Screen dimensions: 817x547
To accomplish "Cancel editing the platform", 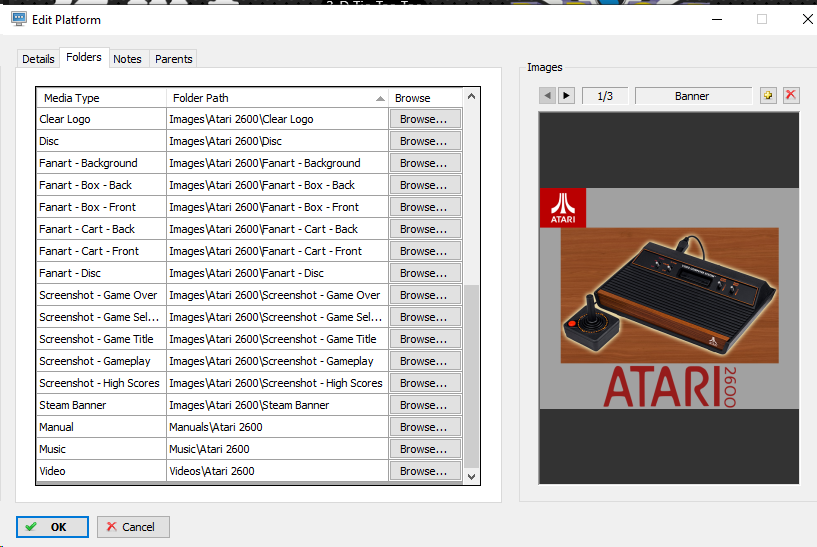I will [x=133, y=527].
